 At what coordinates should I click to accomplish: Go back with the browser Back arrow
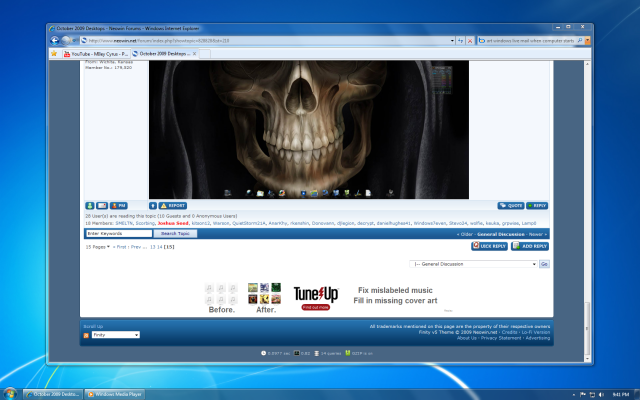tap(55, 40)
